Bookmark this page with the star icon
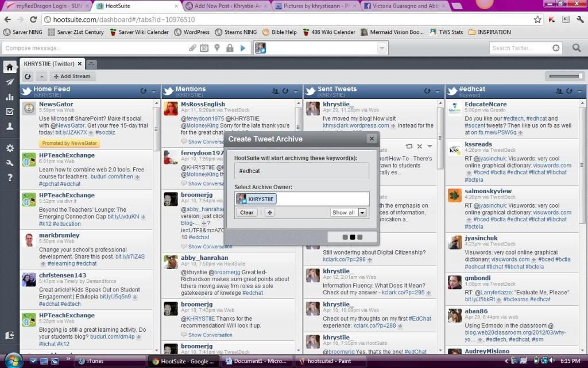 coord(537,20)
